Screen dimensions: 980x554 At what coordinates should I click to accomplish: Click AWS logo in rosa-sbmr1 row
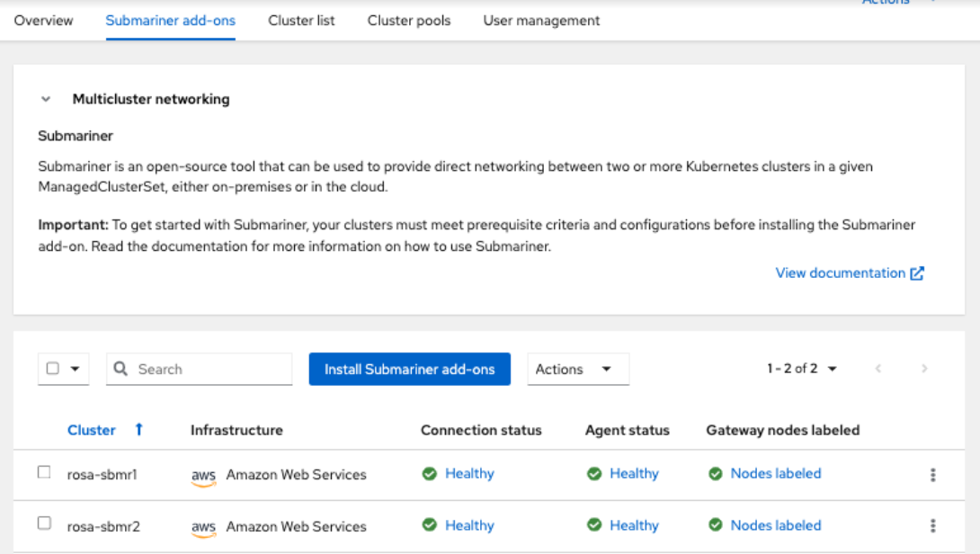(204, 475)
